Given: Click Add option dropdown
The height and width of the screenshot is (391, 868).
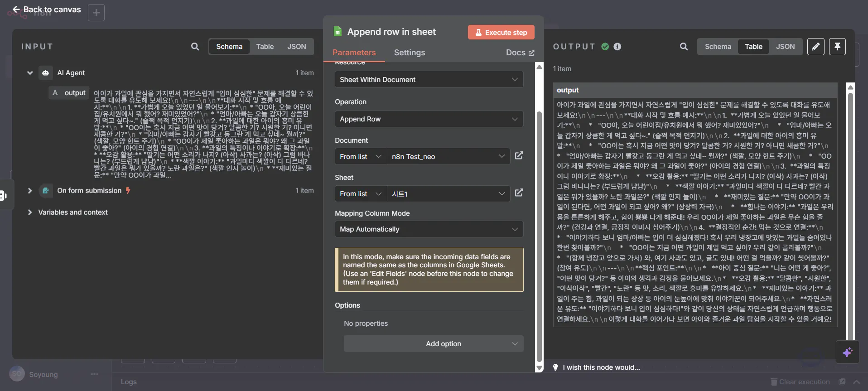Looking at the screenshot, I should pos(433,343).
